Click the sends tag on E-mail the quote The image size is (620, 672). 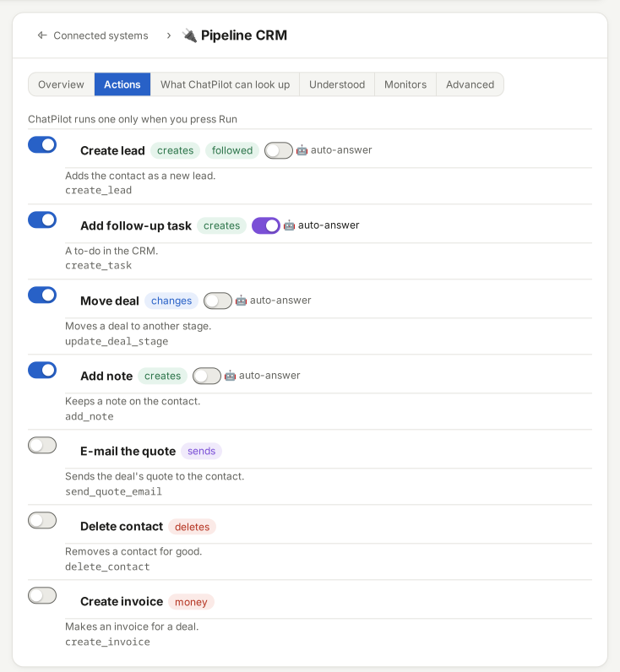[202, 451]
